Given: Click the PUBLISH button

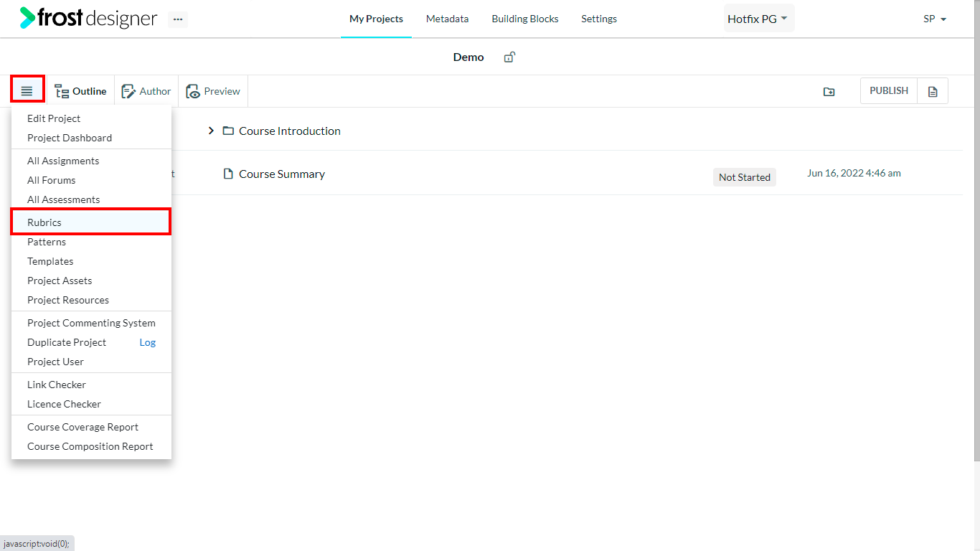Looking at the screenshot, I should 889,90.
